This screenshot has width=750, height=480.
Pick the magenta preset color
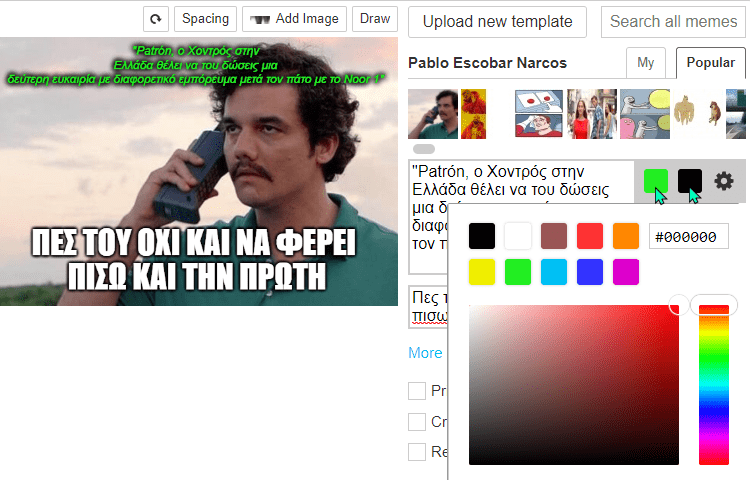click(x=626, y=272)
